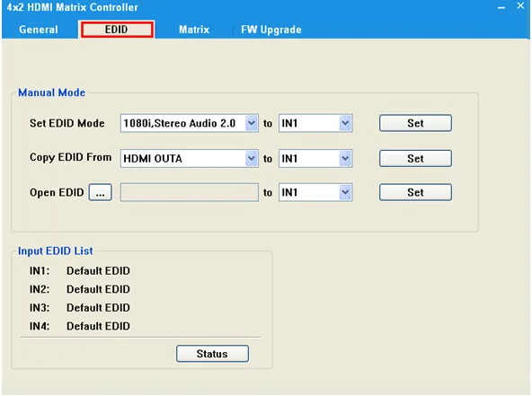532x396 pixels.
Task: Click Set in the Set EDID Mode row
Action: coord(415,123)
